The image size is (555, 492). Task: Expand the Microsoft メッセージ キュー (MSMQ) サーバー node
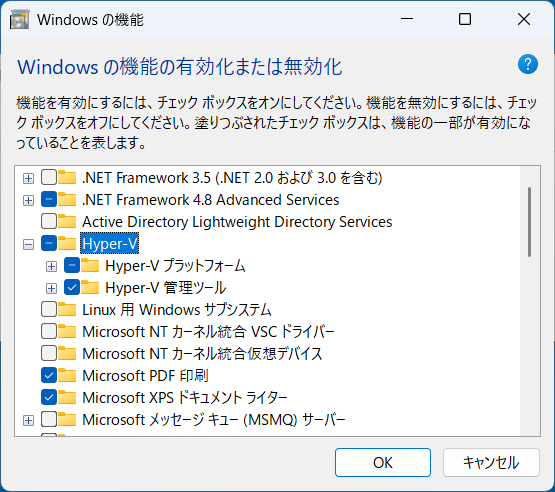(x=28, y=420)
